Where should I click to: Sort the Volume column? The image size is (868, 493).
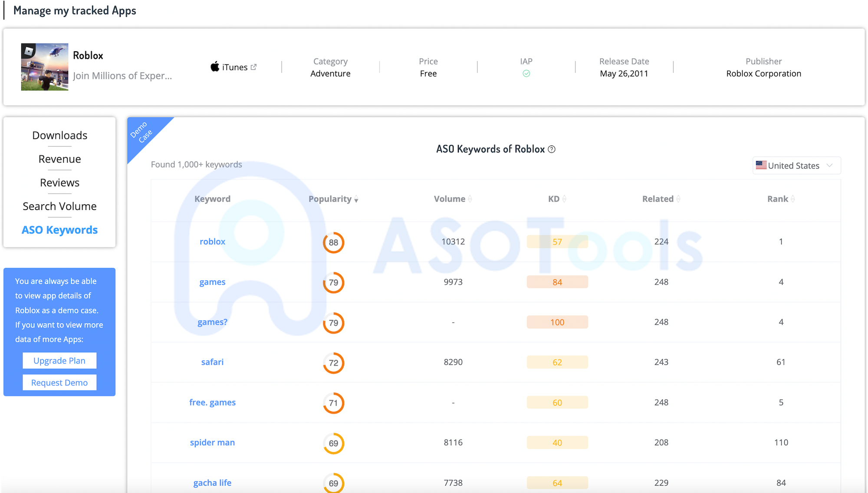pyautogui.click(x=470, y=199)
